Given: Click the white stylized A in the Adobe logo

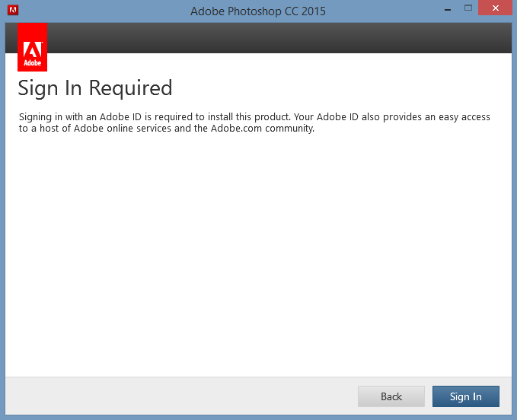Looking at the screenshot, I should pos(32,49).
